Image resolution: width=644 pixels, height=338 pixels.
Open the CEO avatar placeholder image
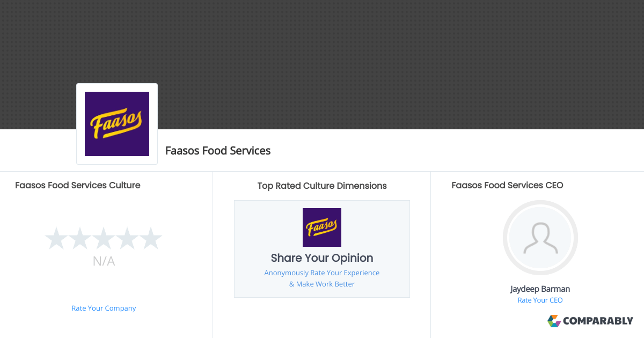click(x=540, y=238)
